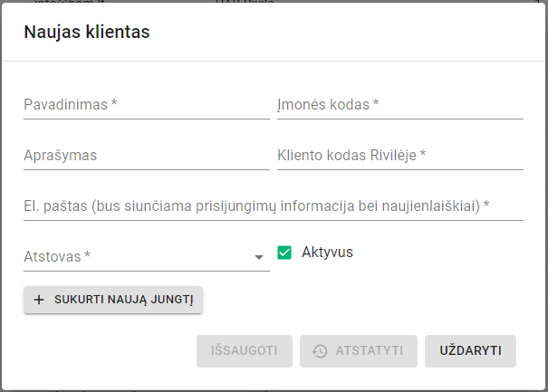The image size is (548, 392).
Task: Open the Atstovas dropdown arrow
Action: tap(259, 257)
